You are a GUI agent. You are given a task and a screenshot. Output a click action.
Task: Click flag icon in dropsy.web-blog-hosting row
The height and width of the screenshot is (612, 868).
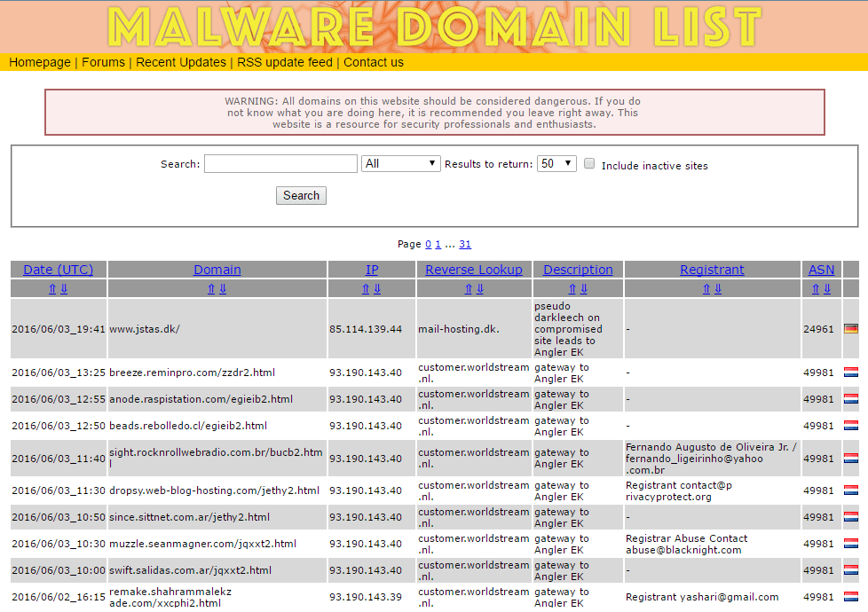click(851, 490)
